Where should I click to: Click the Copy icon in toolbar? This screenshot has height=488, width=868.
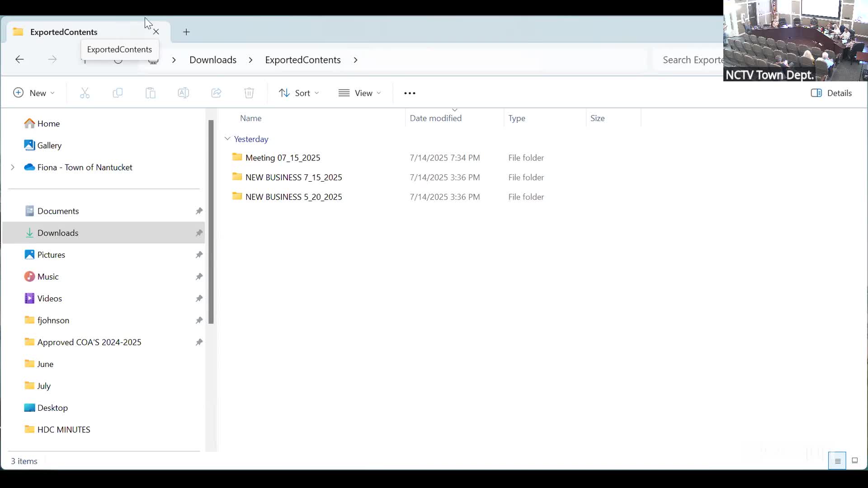tap(118, 93)
